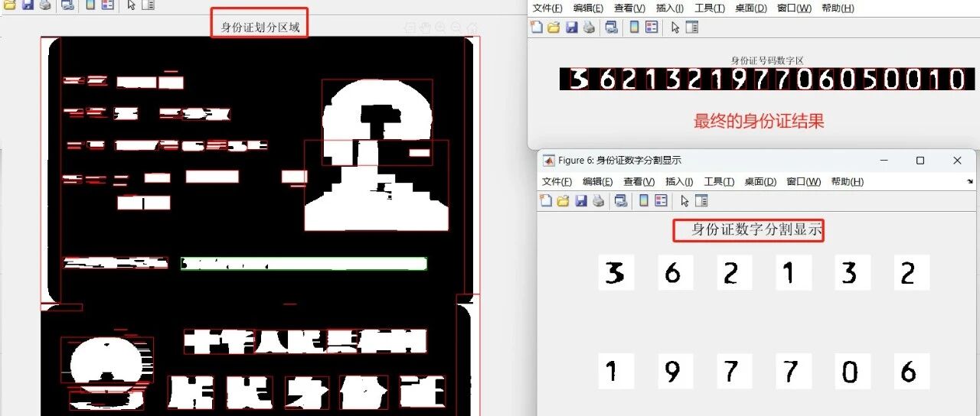
Task: Open 桌面(D) menu in 身份证号码数字区 window
Action: [751, 8]
